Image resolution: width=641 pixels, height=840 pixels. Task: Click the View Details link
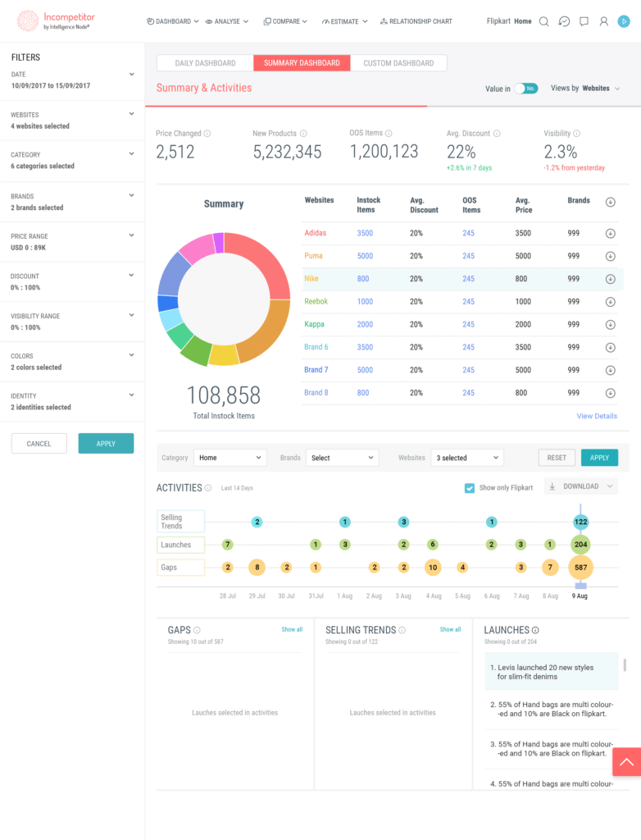[x=597, y=416]
